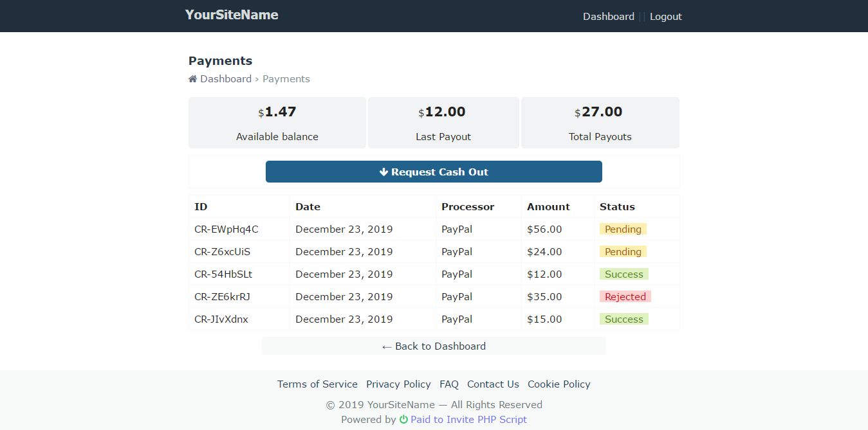Click the Total Payouts card
This screenshot has height=430, width=868.
[600, 123]
